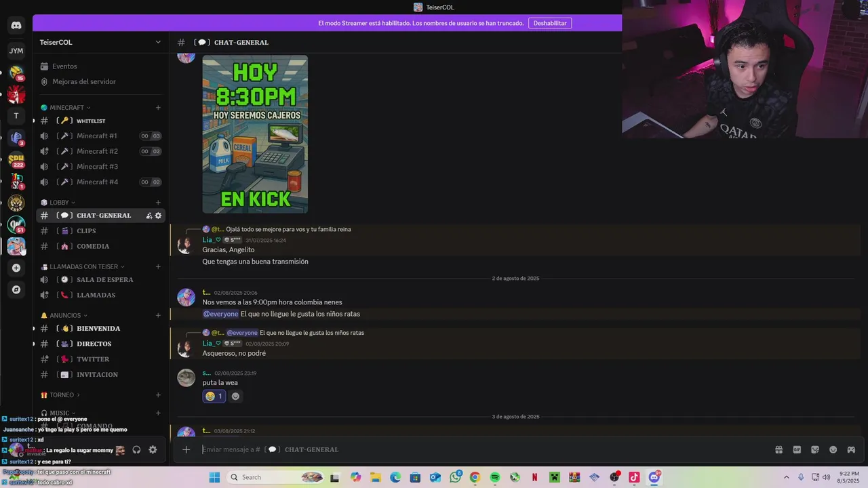Join LLAMADAS voice channel
868x488 pixels.
[100, 295]
